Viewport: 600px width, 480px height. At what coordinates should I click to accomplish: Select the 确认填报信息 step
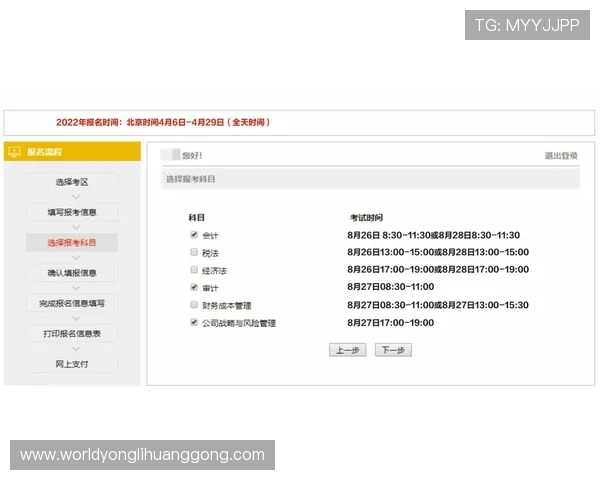pos(72,273)
